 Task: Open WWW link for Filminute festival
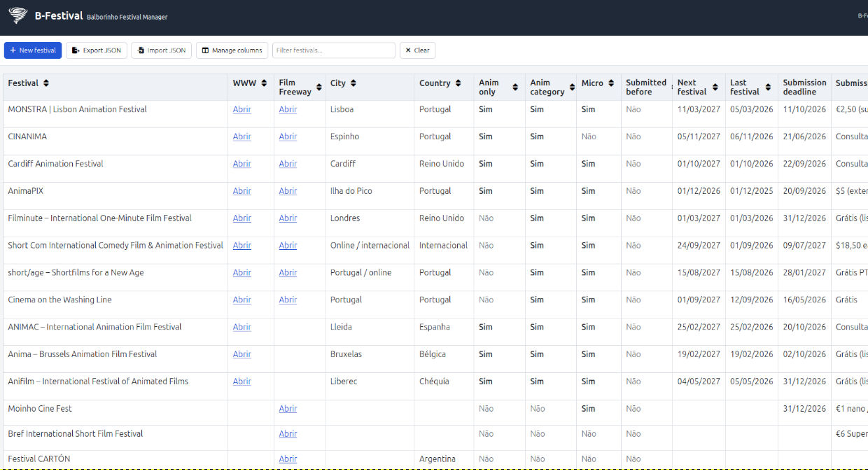[242, 218]
